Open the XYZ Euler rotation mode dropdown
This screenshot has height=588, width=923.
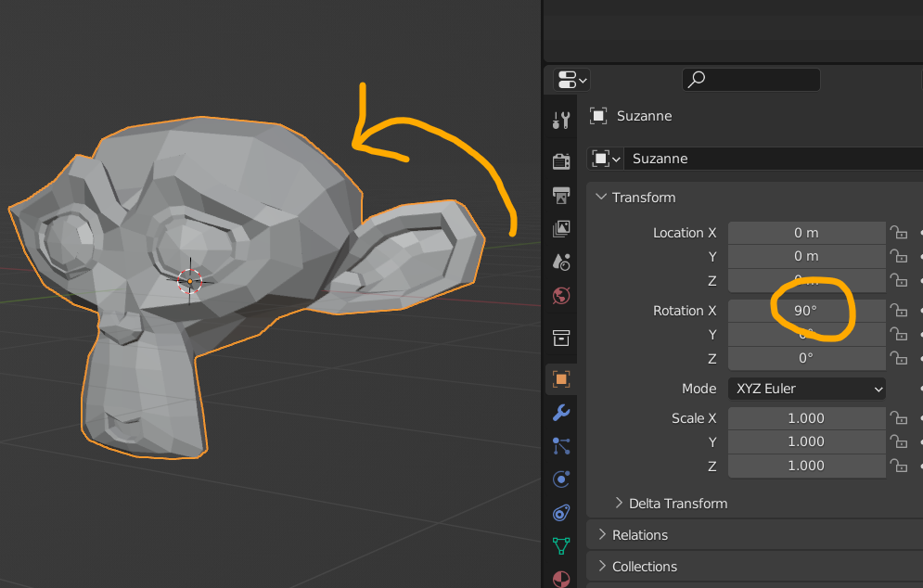pos(806,389)
